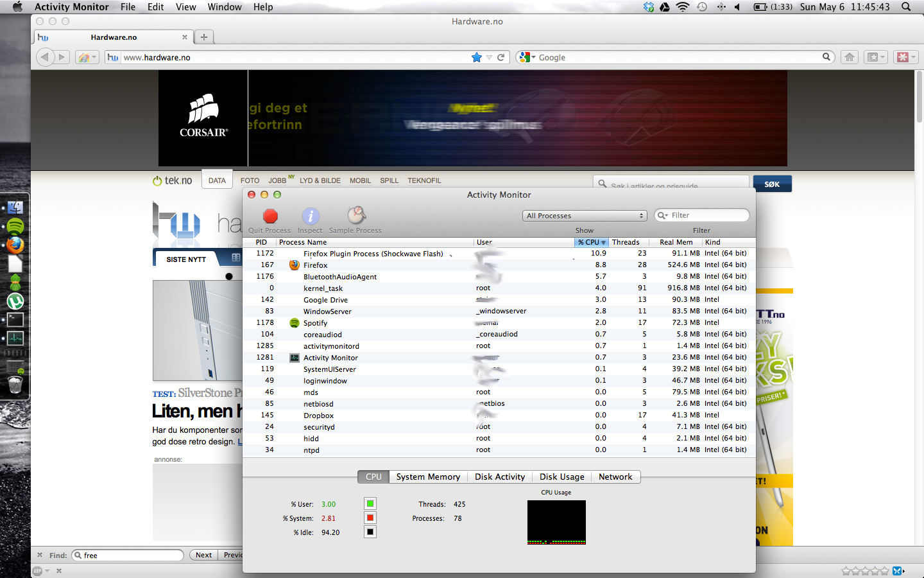This screenshot has height=578, width=924.
Task: Click the Firefox home button
Action: tap(850, 57)
